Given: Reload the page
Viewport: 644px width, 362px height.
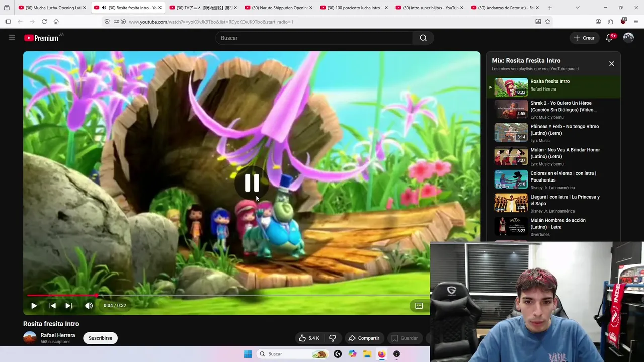Looking at the screenshot, I should (x=44, y=22).
